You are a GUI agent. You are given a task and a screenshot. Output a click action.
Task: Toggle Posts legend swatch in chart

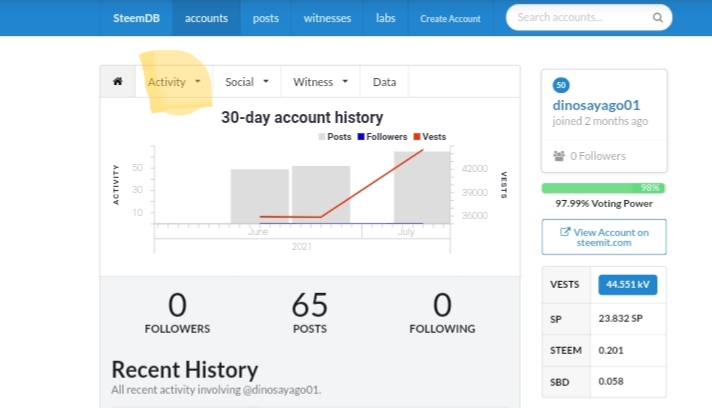pyautogui.click(x=321, y=137)
